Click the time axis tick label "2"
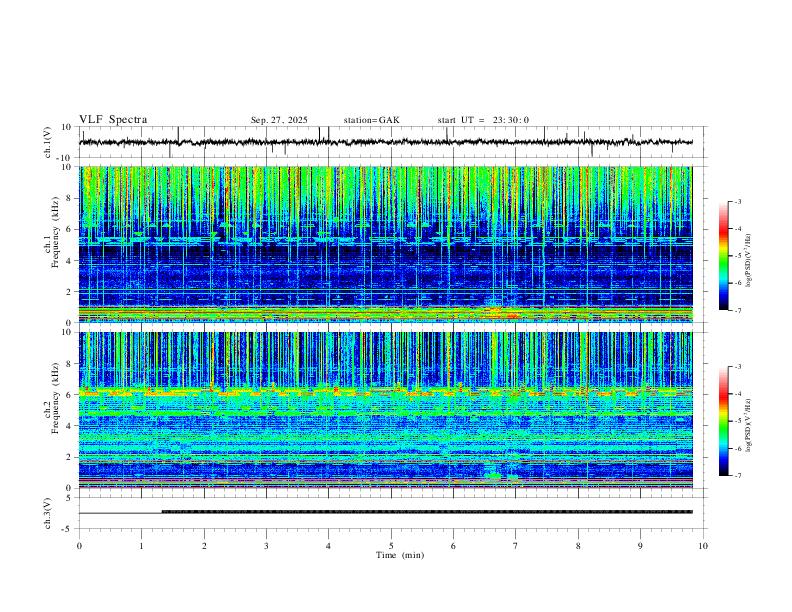792x612 pixels. tap(204, 546)
